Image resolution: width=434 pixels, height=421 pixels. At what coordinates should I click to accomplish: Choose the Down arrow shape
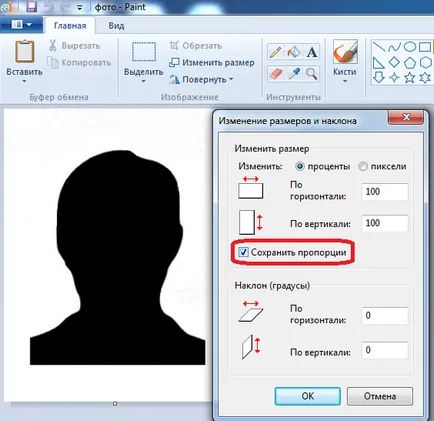(379, 77)
